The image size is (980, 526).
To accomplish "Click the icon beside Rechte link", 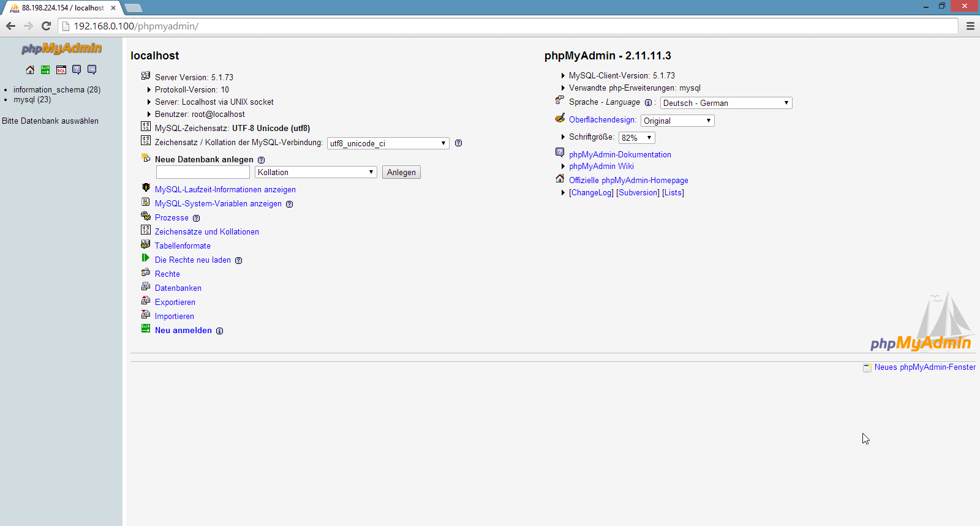I will (x=146, y=272).
